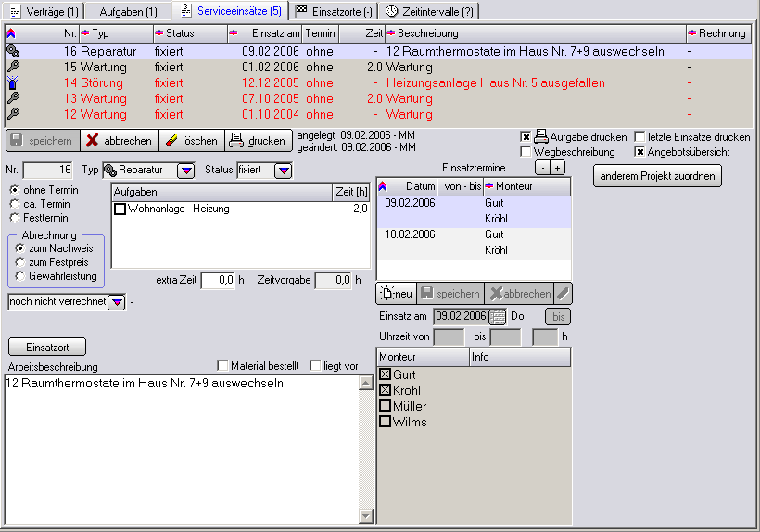Check the Müller technician checkbox
Screen dimensions: 760x532
[385, 406]
